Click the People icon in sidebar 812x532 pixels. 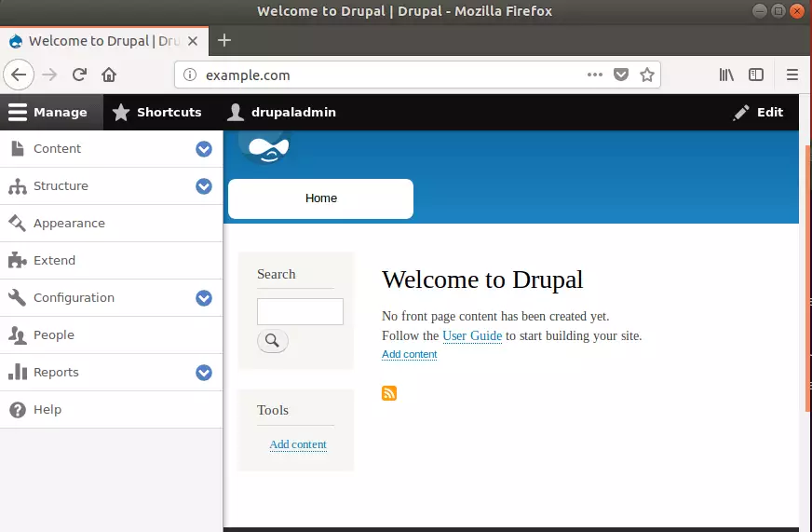pos(17,335)
